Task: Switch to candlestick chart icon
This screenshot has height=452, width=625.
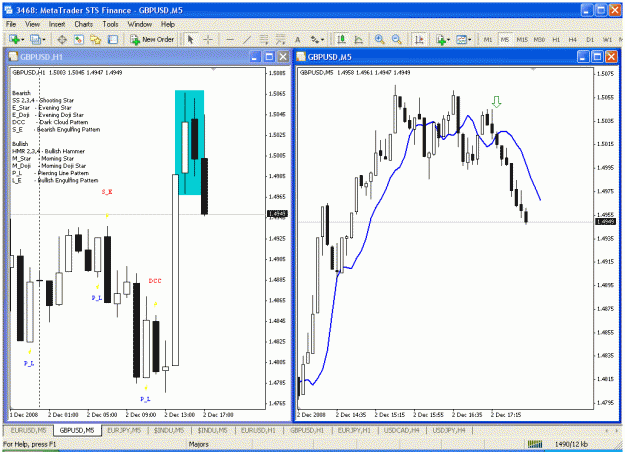Action: [341, 39]
